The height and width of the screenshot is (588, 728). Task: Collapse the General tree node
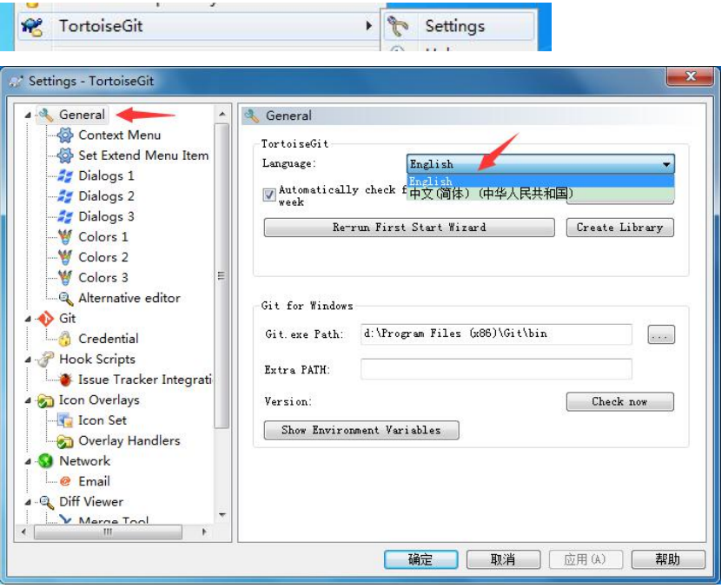click(x=28, y=116)
